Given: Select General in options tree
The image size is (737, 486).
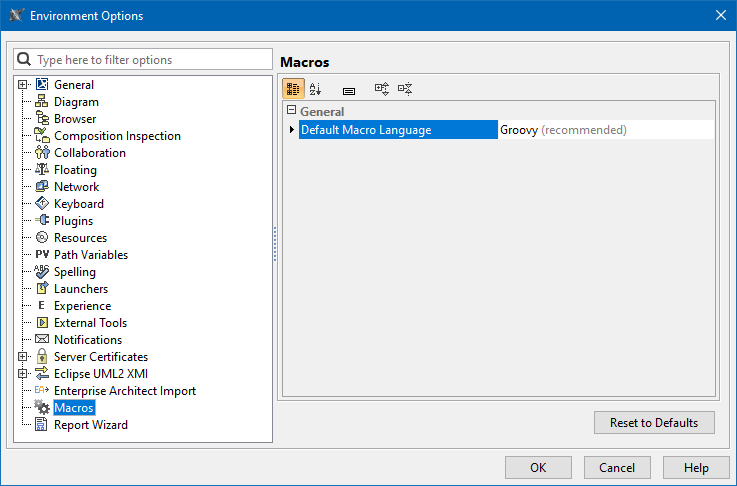Looking at the screenshot, I should point(74,85).
